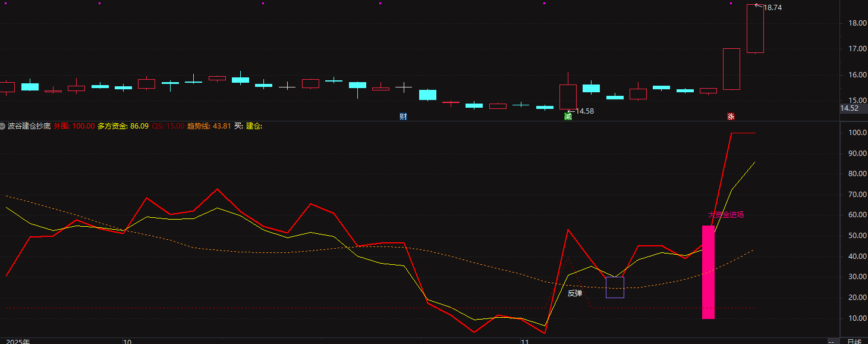Collapse the 波谷建仓抄底 indicator arrow icon

coord(3,126)
